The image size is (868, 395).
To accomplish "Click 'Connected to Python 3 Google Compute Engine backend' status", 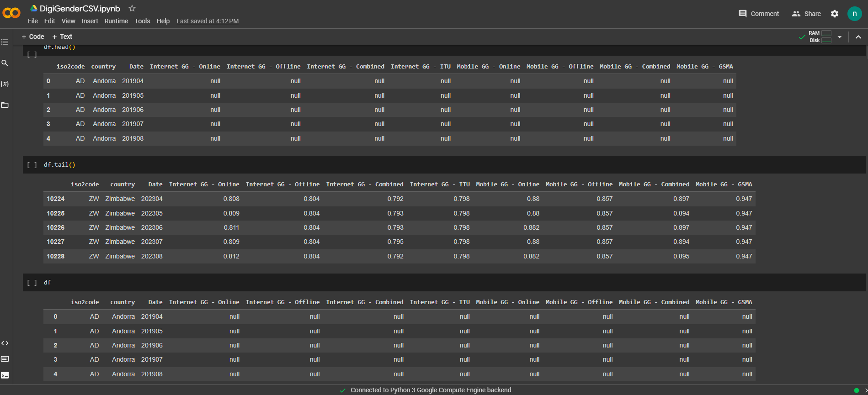I will (x=431, y=390).
